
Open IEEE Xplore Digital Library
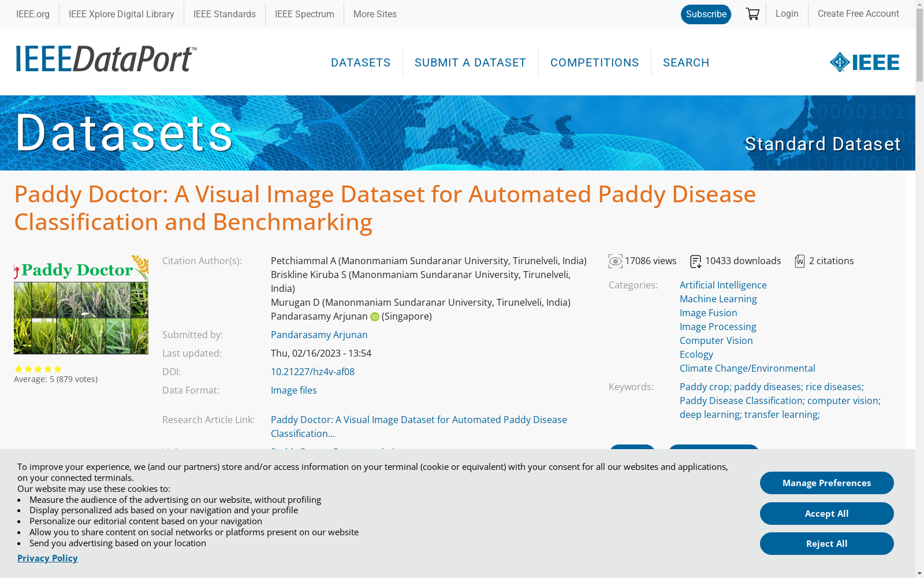coord(121,14)
